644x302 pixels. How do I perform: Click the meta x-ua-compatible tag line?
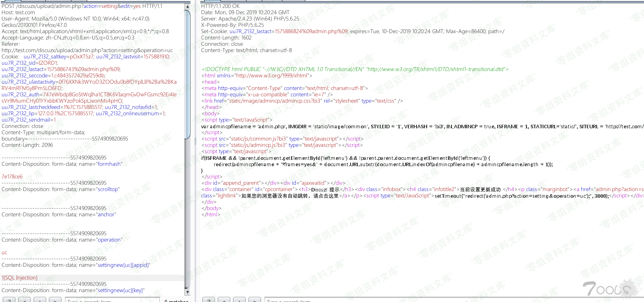(267, 94)
